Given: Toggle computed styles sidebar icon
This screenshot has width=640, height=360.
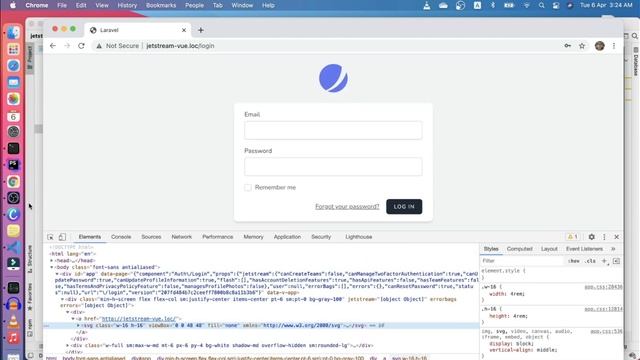Looking at the screenshot, I should (x=616, y=261).
